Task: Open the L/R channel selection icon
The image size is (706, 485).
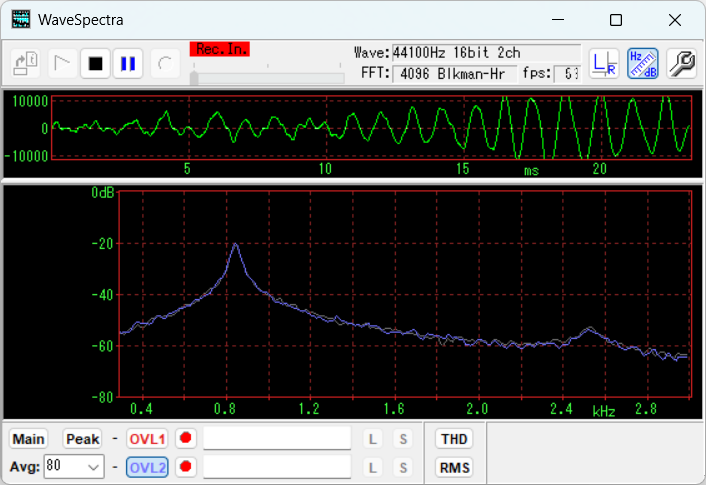Action: tap(604, 63)
